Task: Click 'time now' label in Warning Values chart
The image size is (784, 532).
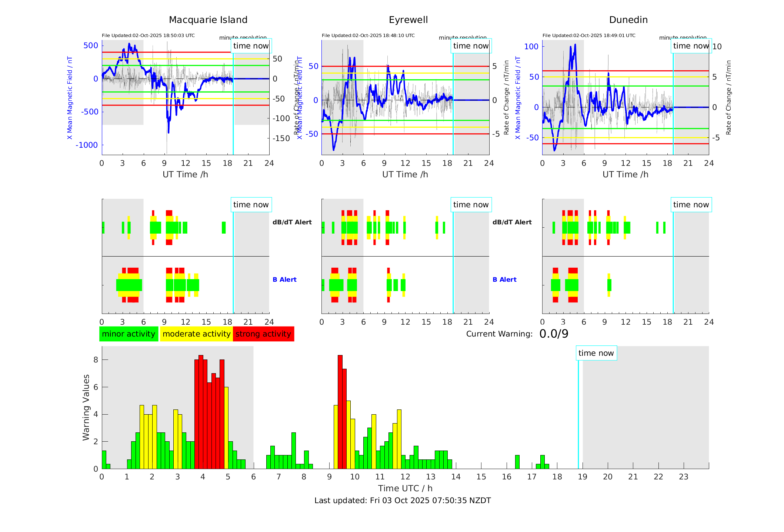Action: [x=596, y=353]
